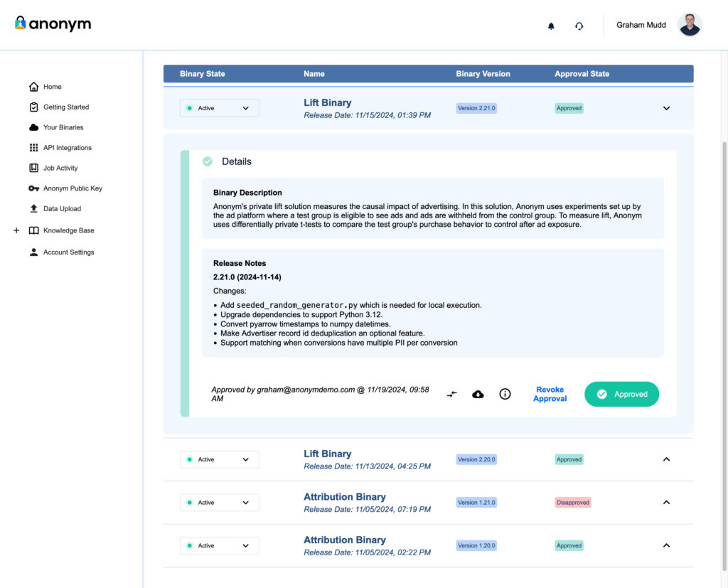Click Name column header

tap(314, 74)
